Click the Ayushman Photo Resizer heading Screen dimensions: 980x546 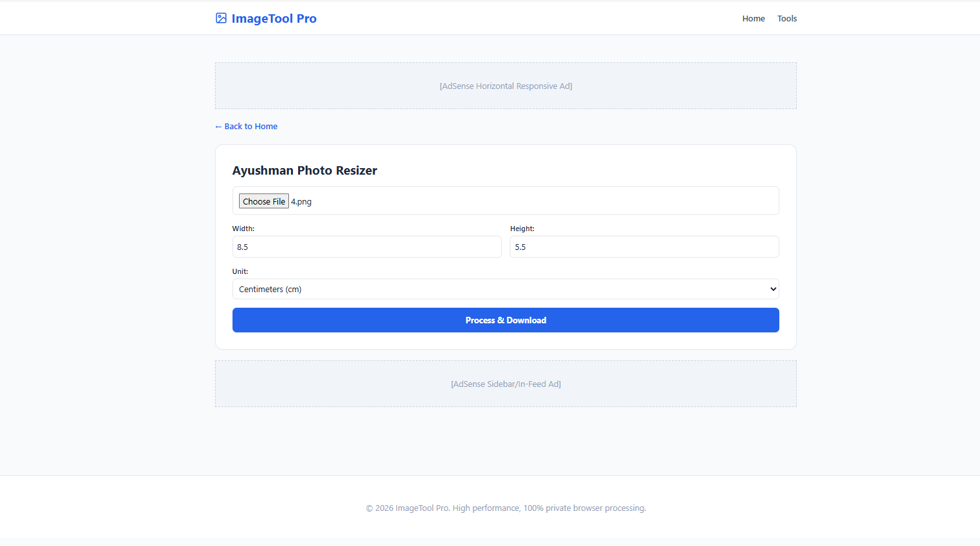(305, 171)
